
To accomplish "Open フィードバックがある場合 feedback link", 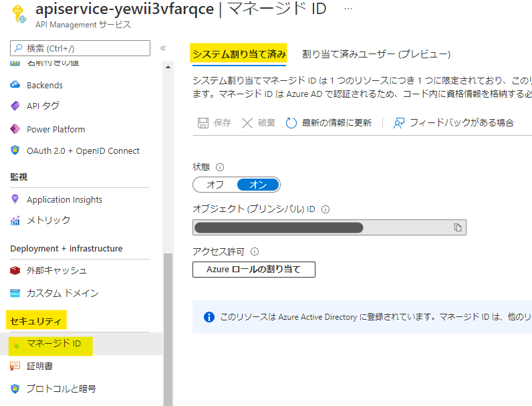I will point(453,123).
